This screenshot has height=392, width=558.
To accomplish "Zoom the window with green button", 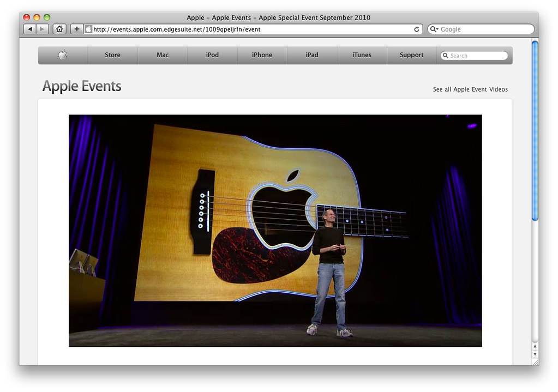I will [x=47, y=17].
